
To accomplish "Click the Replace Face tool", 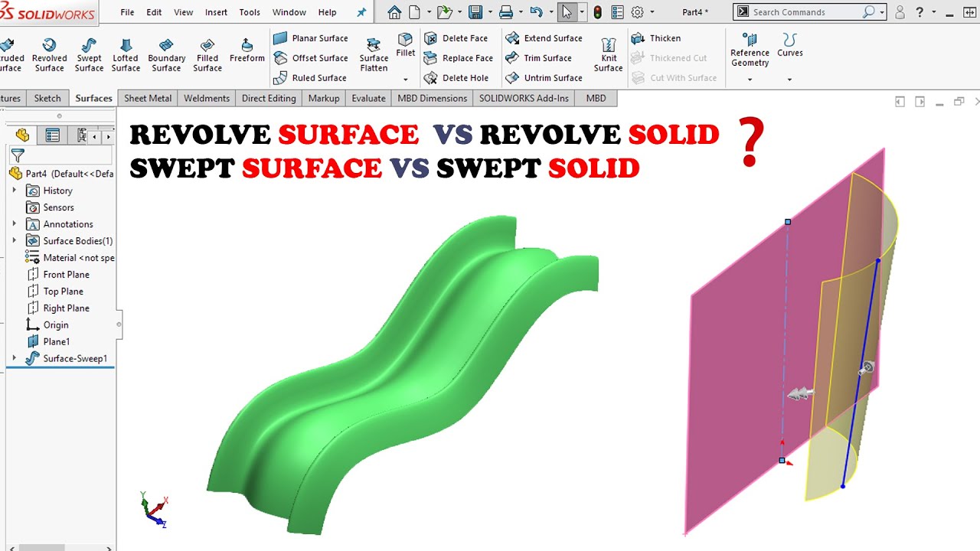I will pos(458,58).
